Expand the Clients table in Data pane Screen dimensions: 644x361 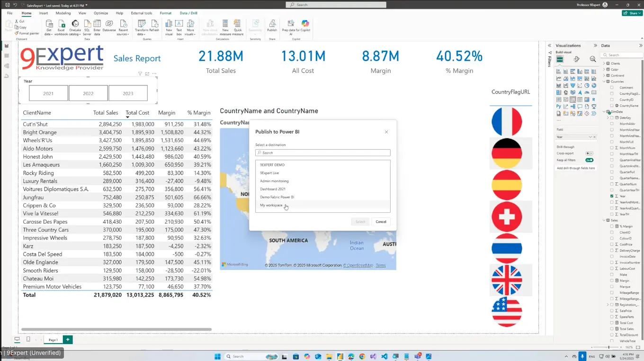point(604,63)
